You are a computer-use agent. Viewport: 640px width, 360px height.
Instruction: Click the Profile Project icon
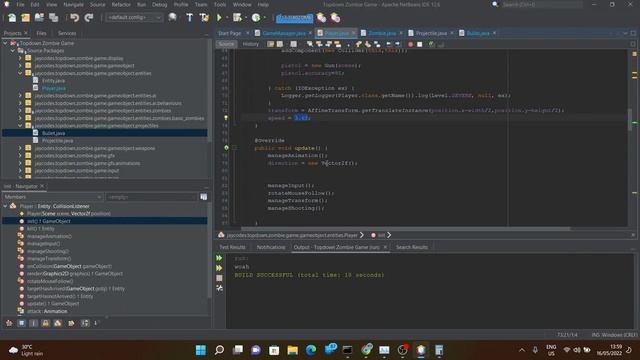256,18
